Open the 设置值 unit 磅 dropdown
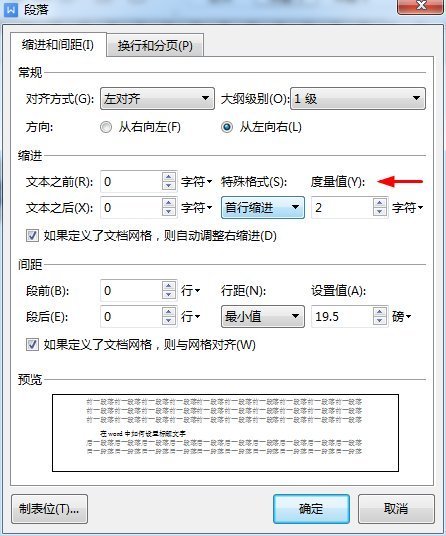Image resolution: width=446 pixels, height=536 pixels. (401, 317)
